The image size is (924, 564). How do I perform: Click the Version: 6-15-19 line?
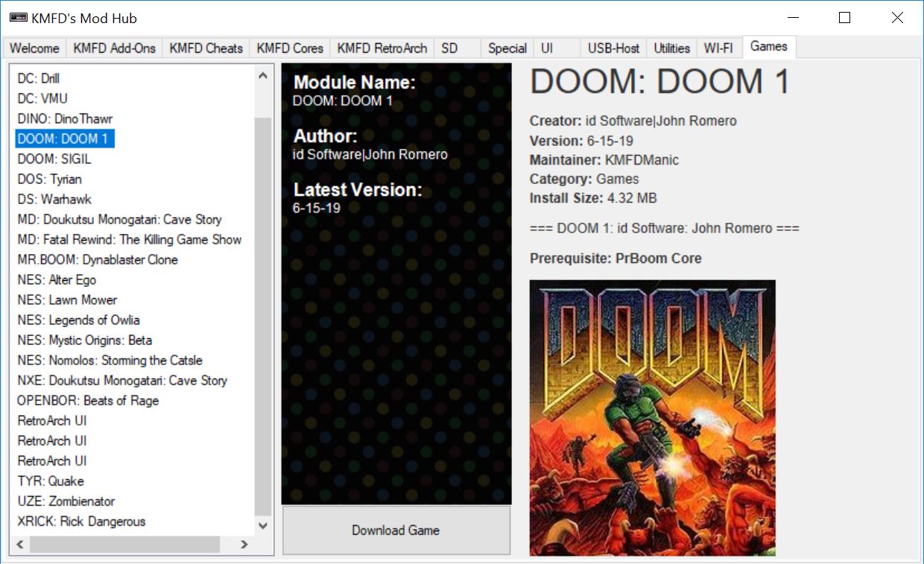(x=581, y=141)
